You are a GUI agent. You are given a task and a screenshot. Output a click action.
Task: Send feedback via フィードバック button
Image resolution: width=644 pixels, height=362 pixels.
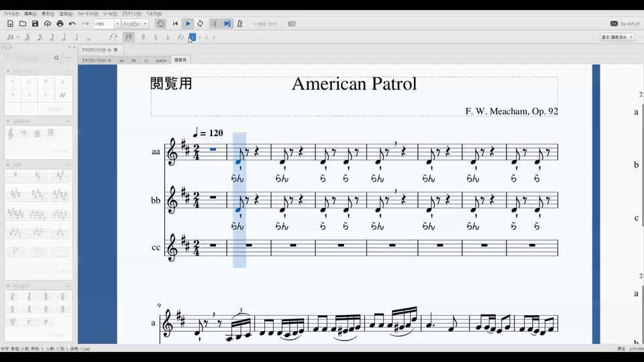coord(625,24)
